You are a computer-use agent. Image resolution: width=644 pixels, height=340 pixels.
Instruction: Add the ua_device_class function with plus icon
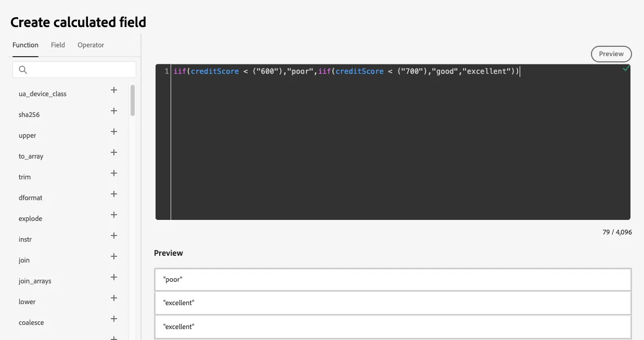114,90
